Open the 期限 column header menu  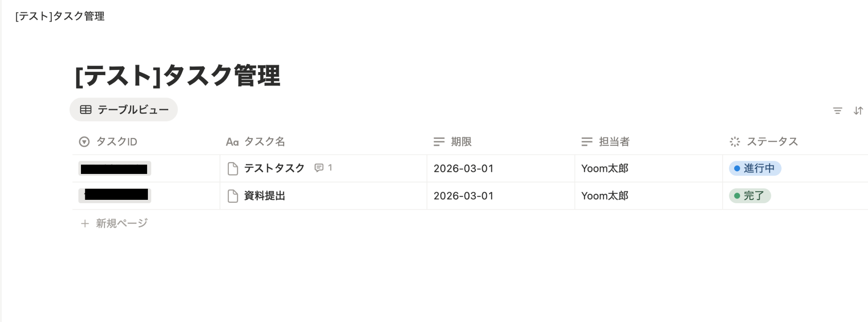click(461, 142)
